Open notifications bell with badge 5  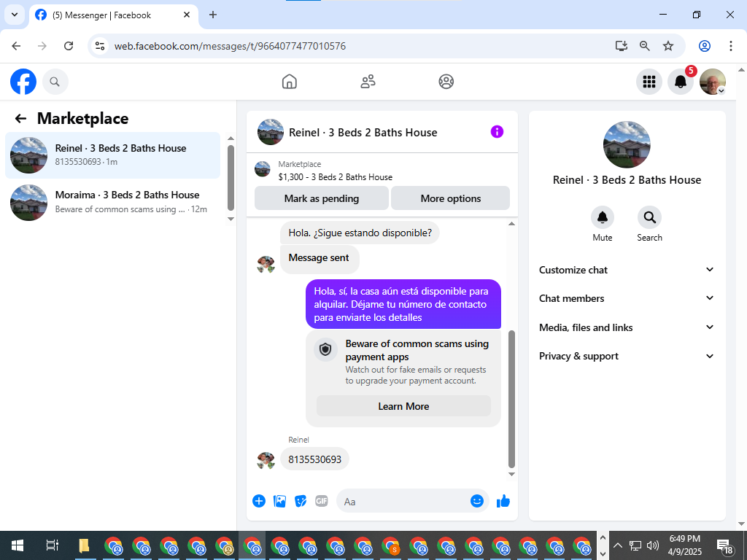point(681,82)
